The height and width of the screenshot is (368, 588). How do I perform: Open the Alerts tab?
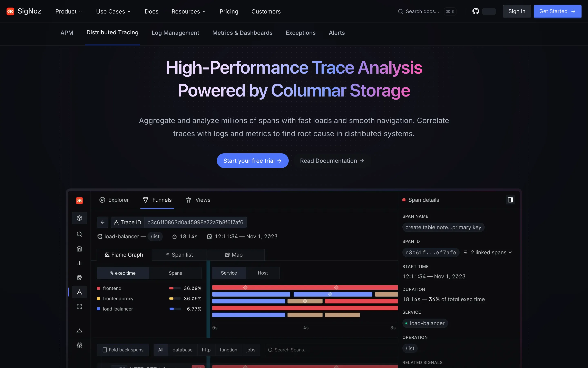point(336,33)
